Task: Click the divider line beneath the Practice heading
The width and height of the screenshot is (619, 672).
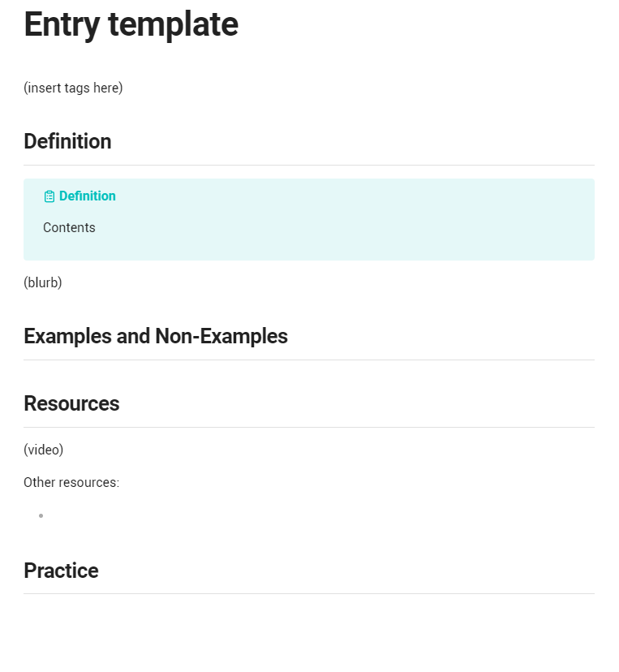Action: point(309,593)
